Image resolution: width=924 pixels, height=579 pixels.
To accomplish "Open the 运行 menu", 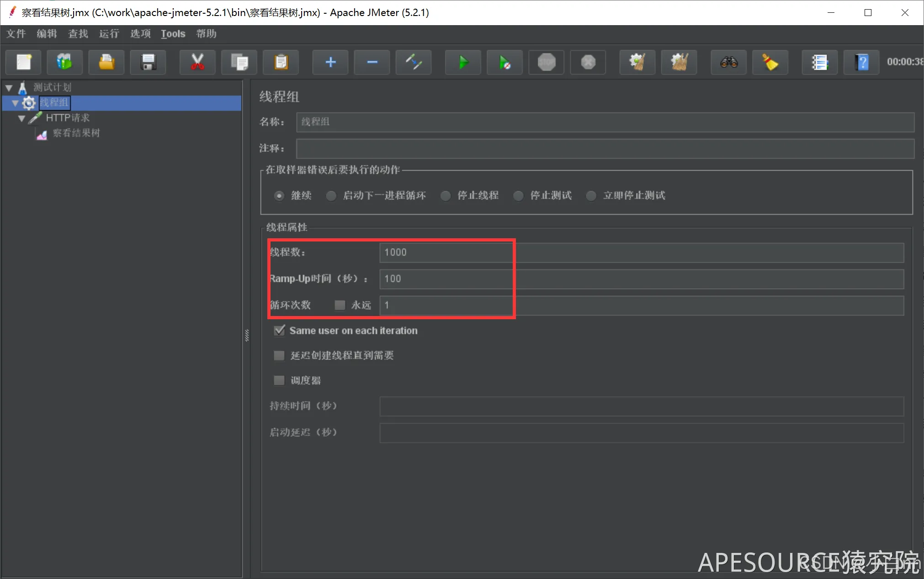I will 109,34.
